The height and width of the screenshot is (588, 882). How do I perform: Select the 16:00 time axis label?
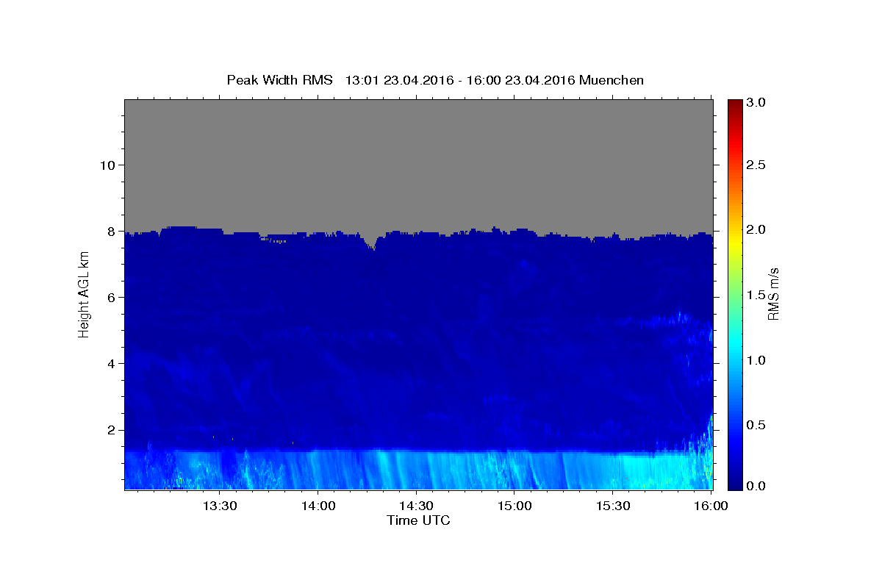click(711, 506)
